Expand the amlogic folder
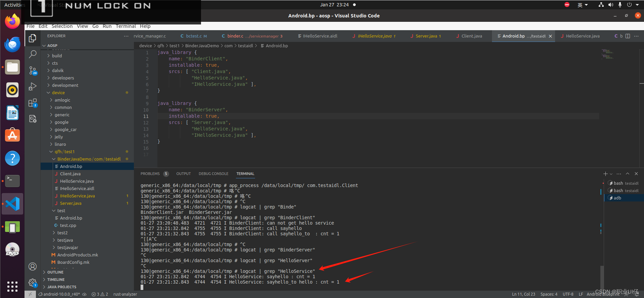 click(x=62, y=100)
